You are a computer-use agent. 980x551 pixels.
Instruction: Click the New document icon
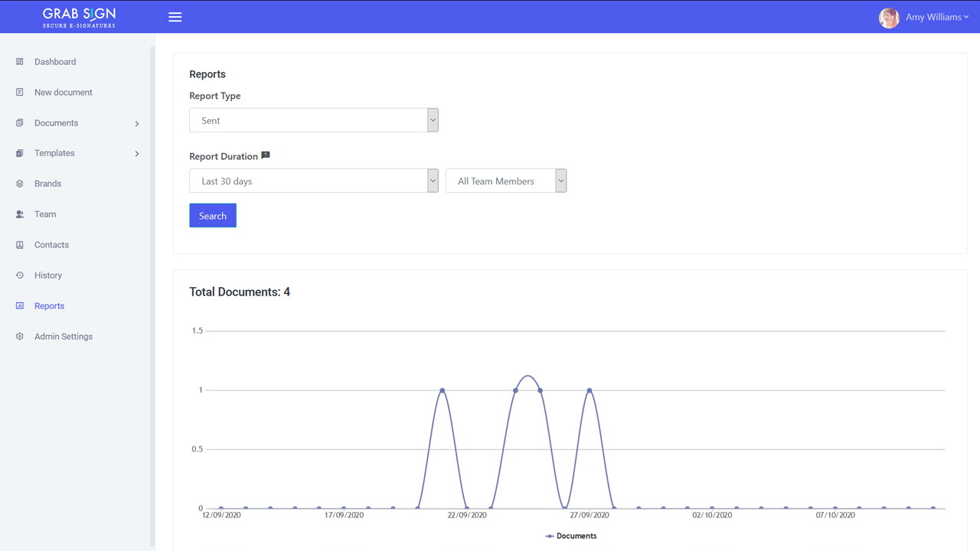(20, 92)
